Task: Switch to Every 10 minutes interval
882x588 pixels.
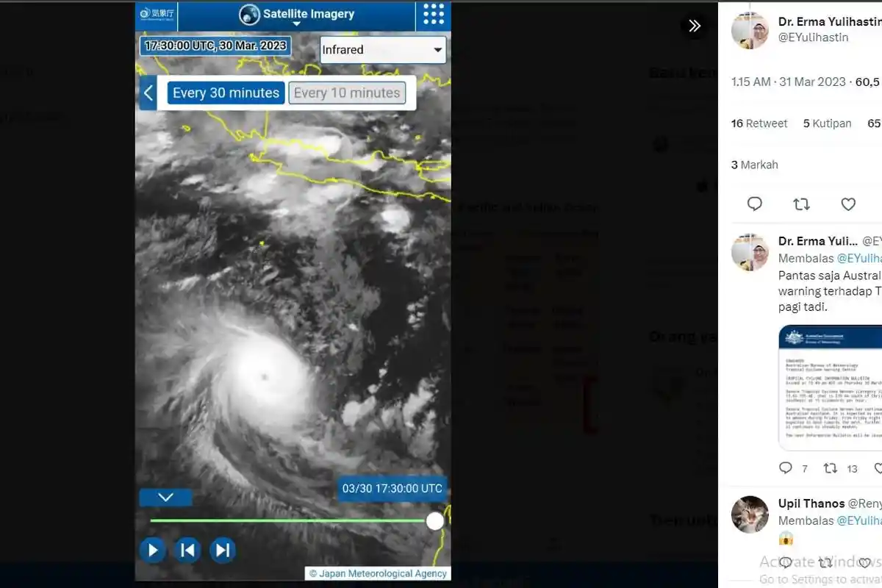Action: pos(347,93)
